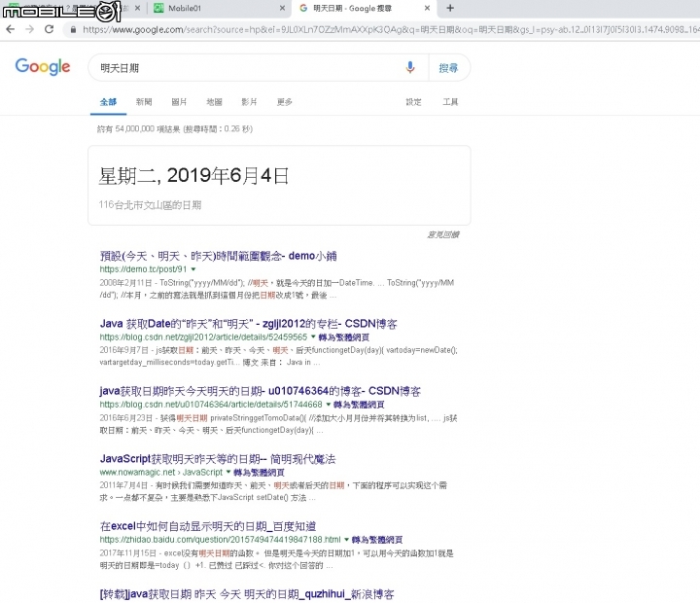
Task: Expand arrow beside www.nowamagic.net URL
Action: 228,472
